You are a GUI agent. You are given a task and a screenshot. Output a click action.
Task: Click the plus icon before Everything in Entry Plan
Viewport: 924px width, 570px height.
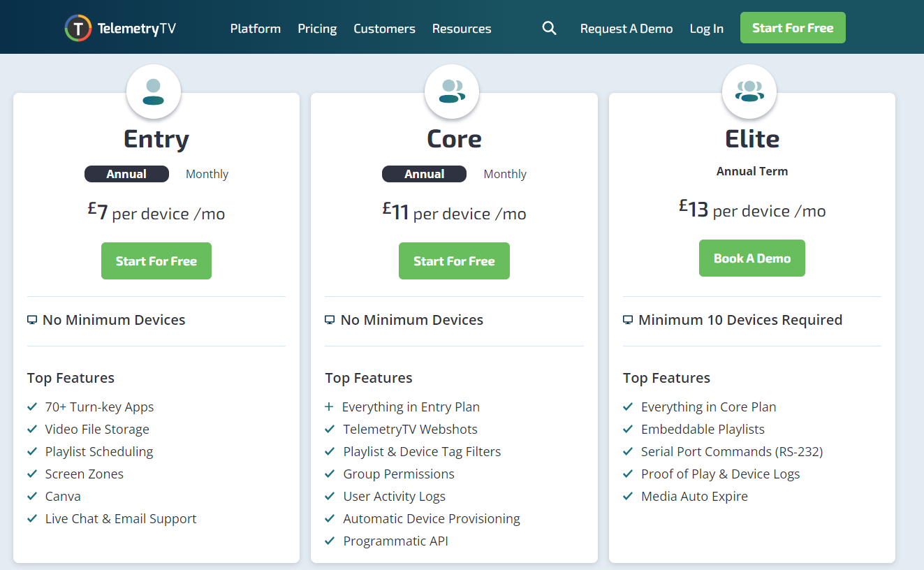[330, 407]
